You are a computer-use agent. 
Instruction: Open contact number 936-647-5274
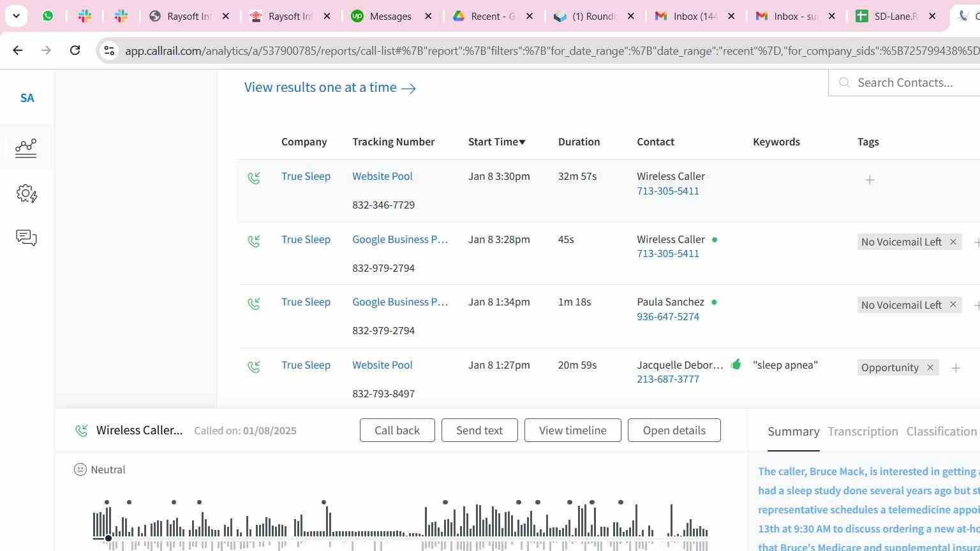667,316
